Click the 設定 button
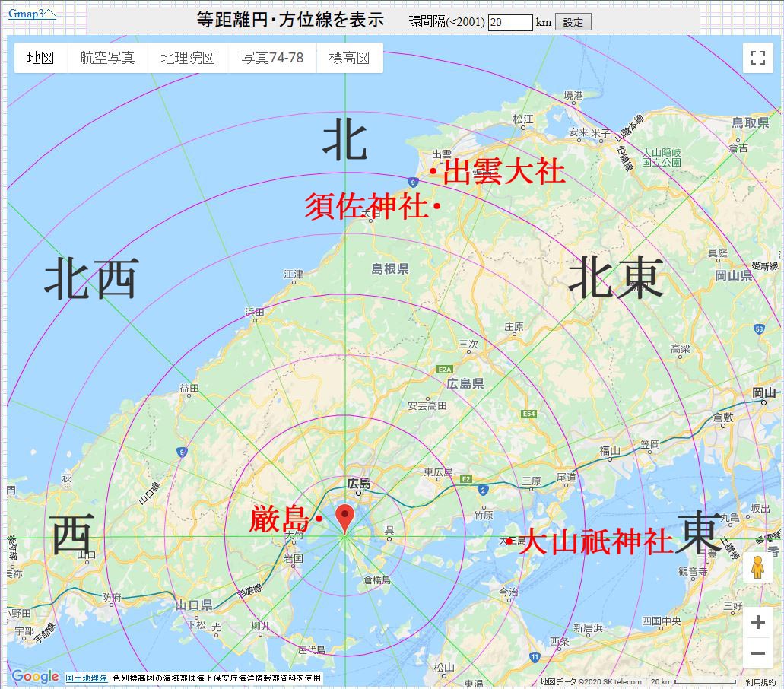Image resolution: width=784 pixels, height=689 pixels. pyautogui.click(x=573, y=22)
